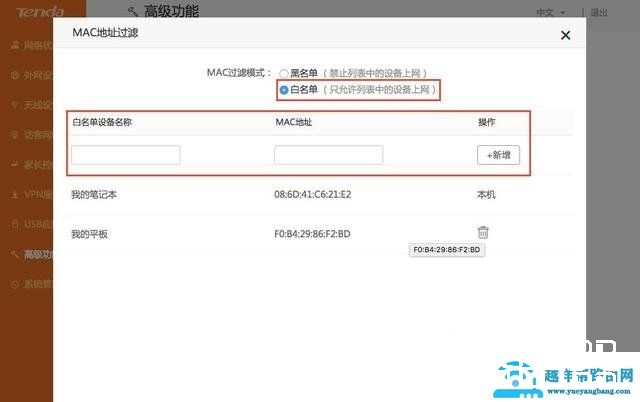The width and height of the screenshot is (640, 402).
Task: Open USB应用 in the sidebar
Action: 32,224
